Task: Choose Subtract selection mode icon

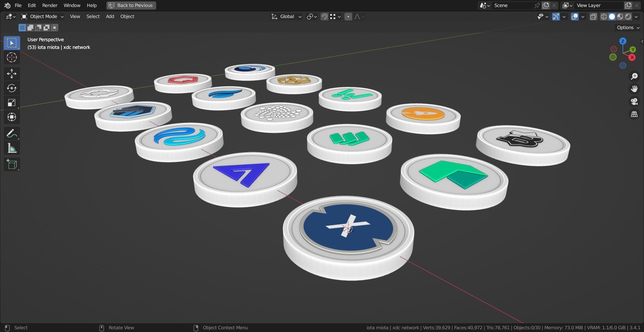Action: pyautogui.click(x=39, y=27)
